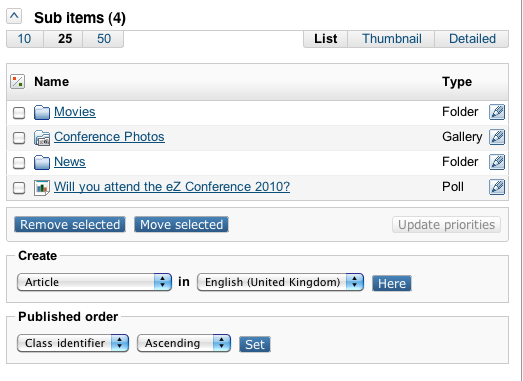Collapse the Sub items section
The height and width of the screenshot is (381, 523).
(14, 16)
